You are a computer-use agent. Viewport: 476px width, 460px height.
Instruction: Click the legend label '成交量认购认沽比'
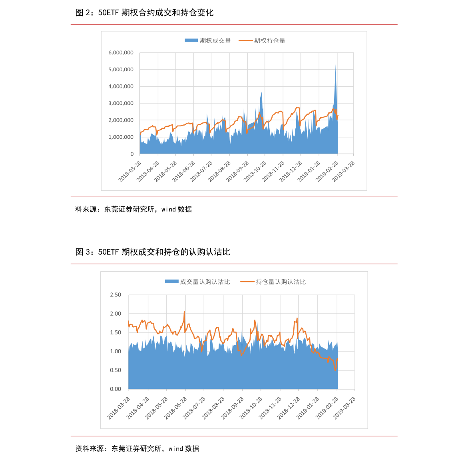pyautogui.click(x=205, y=282)
